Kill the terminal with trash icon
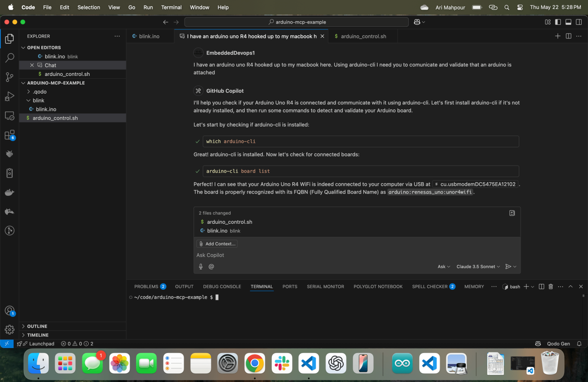This screenshot has width=588, height=382. pos(551,287)
